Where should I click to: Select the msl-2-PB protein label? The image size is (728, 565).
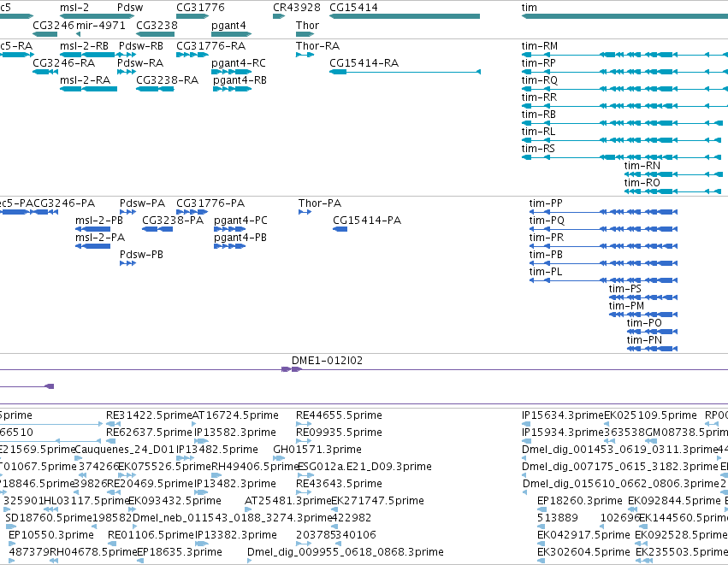click(99, 221)
